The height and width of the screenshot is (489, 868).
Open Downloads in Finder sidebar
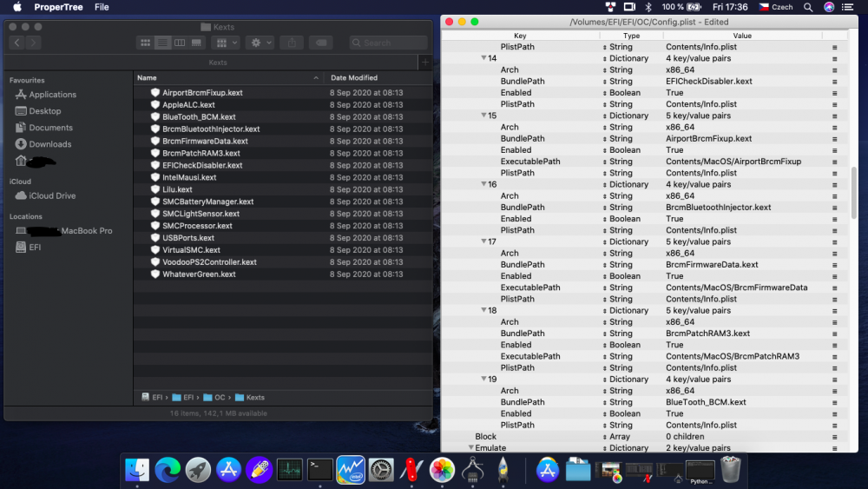tap(49, 144)
